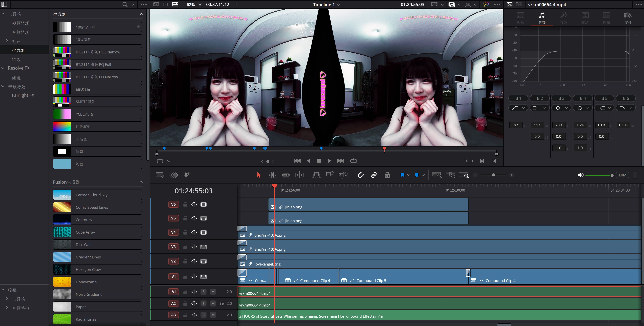Screen dimensions: 644x326
Task: Enable the B3 equalizer band button
Action: (561, 98)
